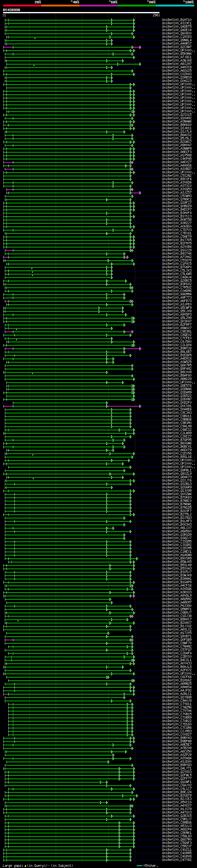Click the white query sequence ruler bar
Image resolution: width=197 pixels, height=868 pixels.
[81, 13]
